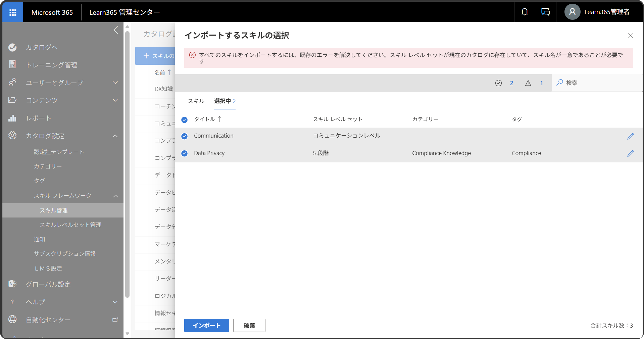Screen dimensions: 644x339
Task: Sort by タイトル column
Action: pyautogui.click(x=207, y=119)
